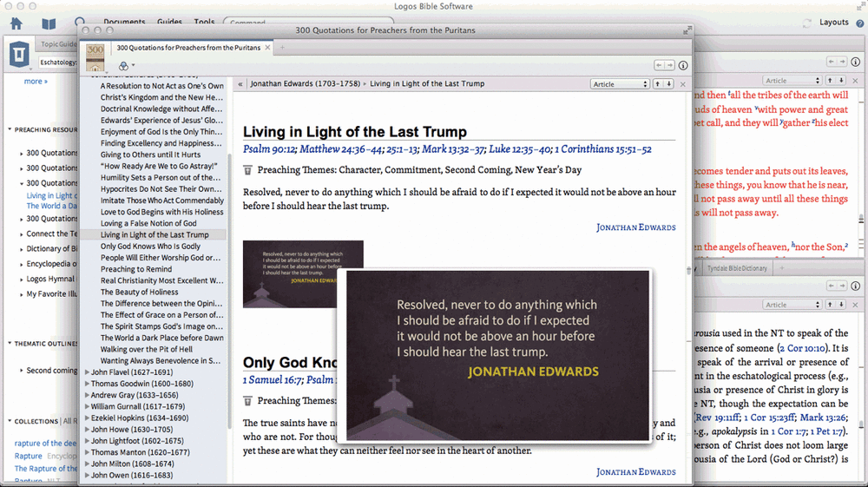This screenshot has height=487, width=868.
Task: Click the Command input box
Action: click(x=308, y=23)
